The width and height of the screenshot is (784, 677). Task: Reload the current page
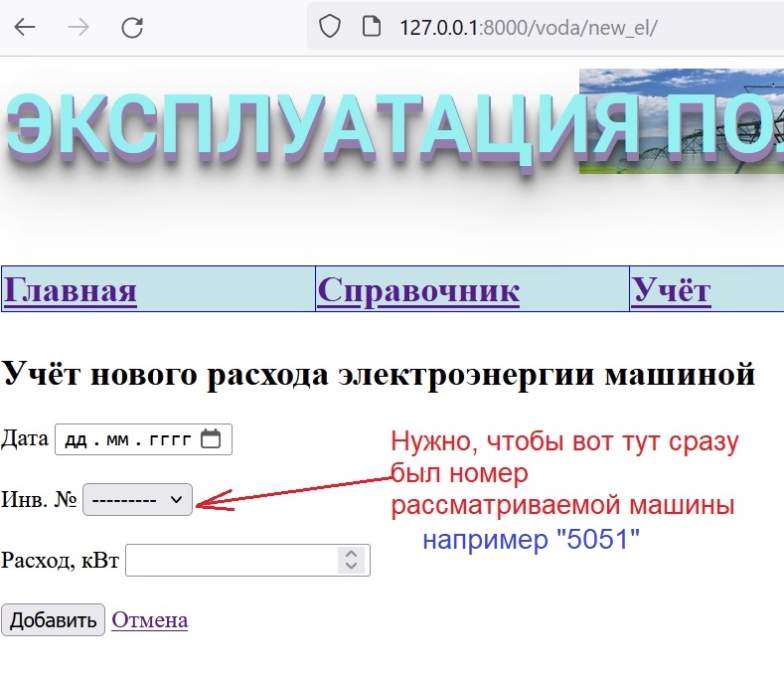coord(132,27)
